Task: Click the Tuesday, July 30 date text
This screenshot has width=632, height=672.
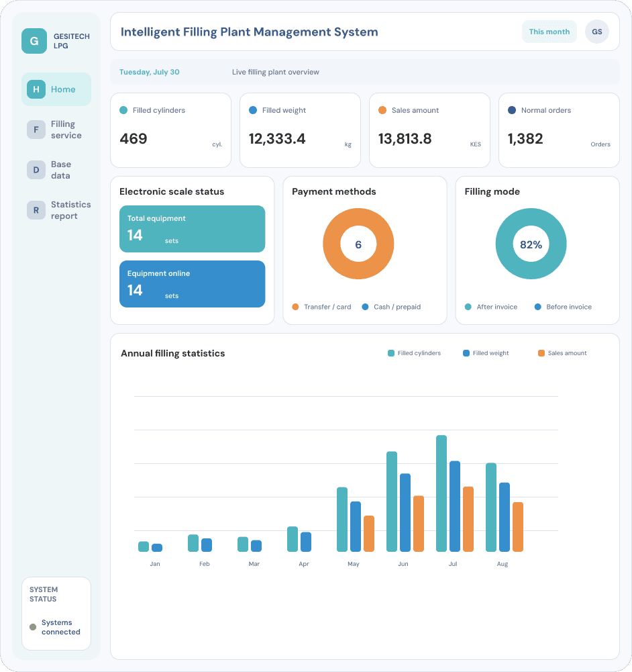Action: (150, 72)
